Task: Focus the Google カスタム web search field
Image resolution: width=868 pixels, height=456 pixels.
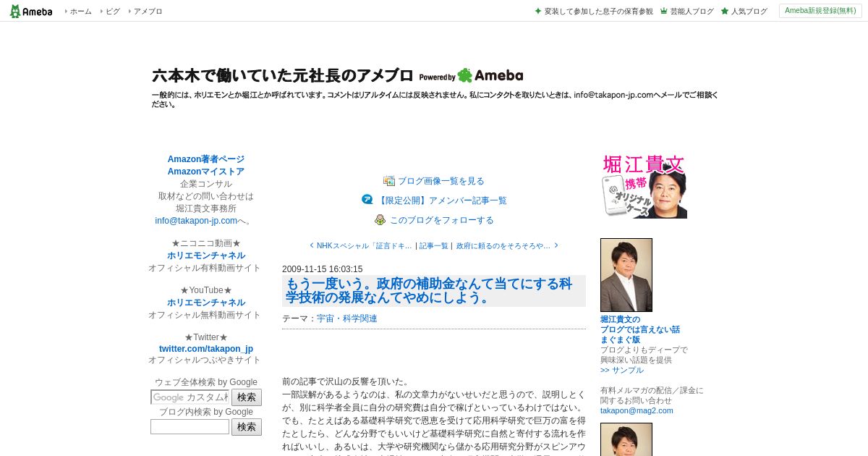Action: pos(190,397)
